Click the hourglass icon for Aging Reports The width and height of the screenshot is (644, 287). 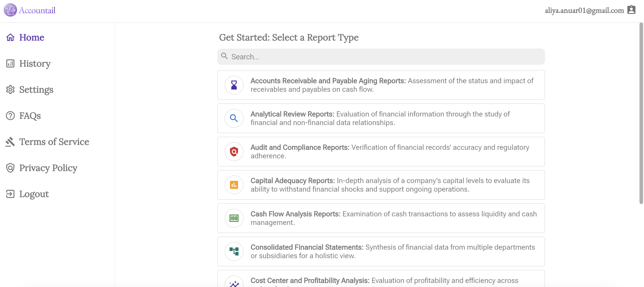(x=234, y=85)
